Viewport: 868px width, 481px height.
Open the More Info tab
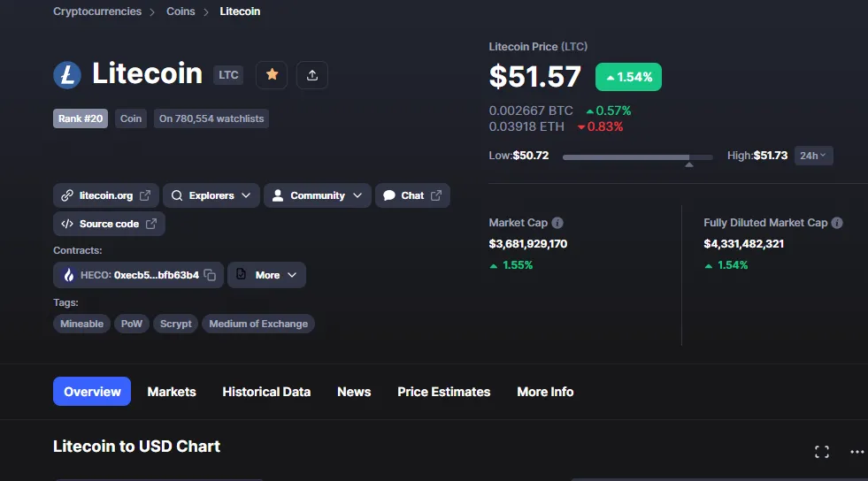[x=545, y=392]
